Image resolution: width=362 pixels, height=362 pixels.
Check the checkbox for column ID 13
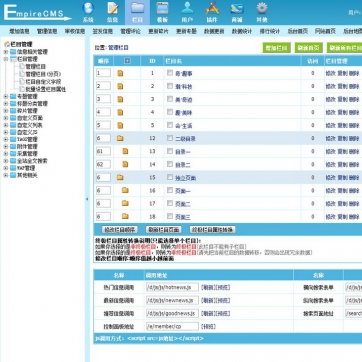point(170,151)
